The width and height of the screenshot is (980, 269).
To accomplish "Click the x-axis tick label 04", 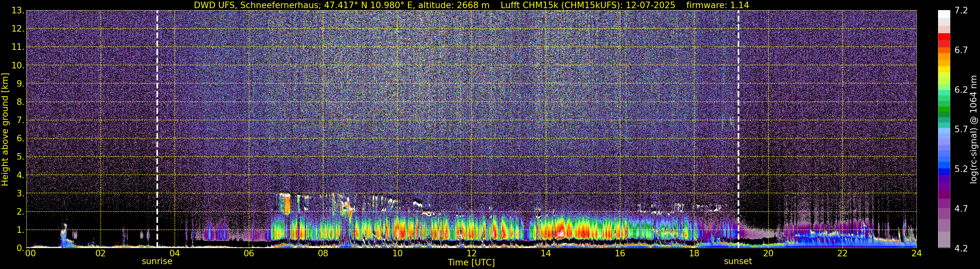I will click(175, 253).
